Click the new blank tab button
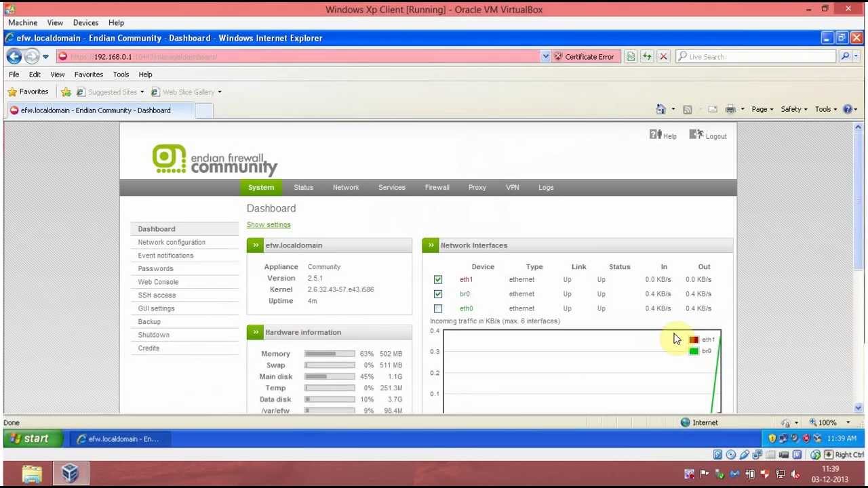This screenshot has width=868, height=488. pyautogui.click(x=204, y=110)
